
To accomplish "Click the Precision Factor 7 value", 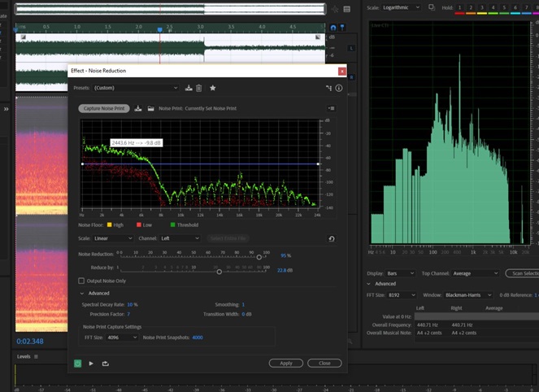I will 128,314.
